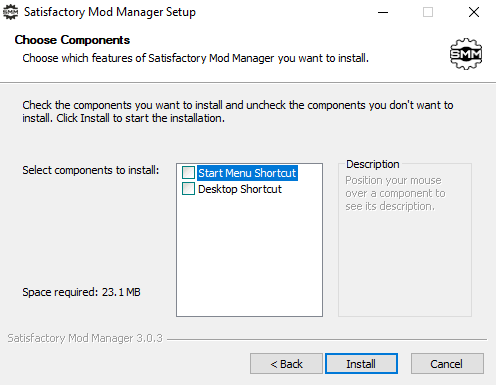Click the Description box hint text

(395, 193)
